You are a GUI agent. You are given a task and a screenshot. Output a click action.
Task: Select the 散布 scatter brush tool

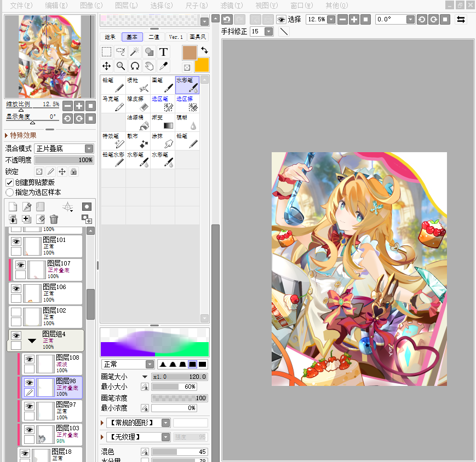tap(138, 141)
